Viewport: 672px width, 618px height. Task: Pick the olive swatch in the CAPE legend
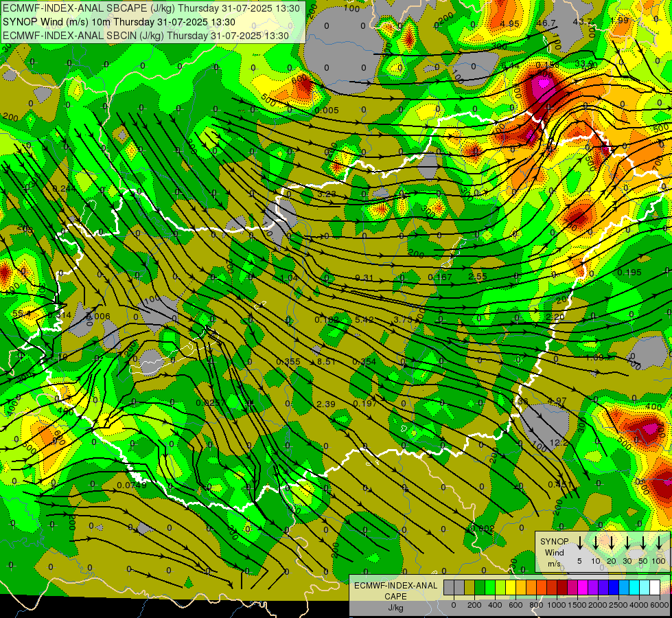pyautogui.click(x=470, y=587)
